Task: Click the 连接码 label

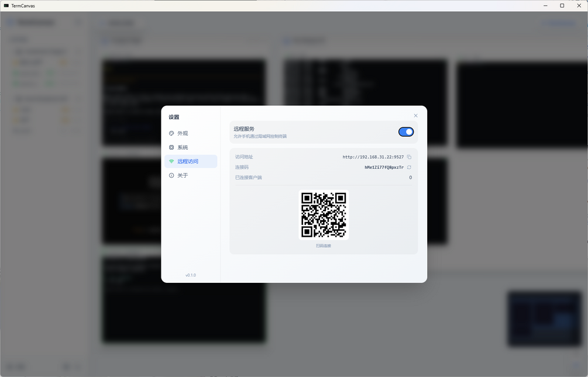Action: (242, 167)
